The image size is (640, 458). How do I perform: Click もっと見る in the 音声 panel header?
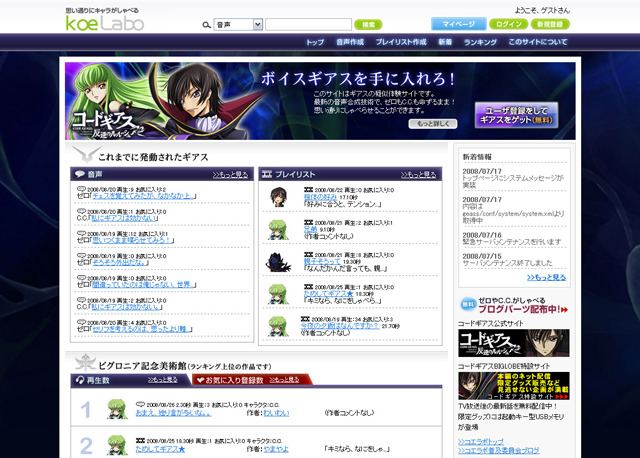230,175
